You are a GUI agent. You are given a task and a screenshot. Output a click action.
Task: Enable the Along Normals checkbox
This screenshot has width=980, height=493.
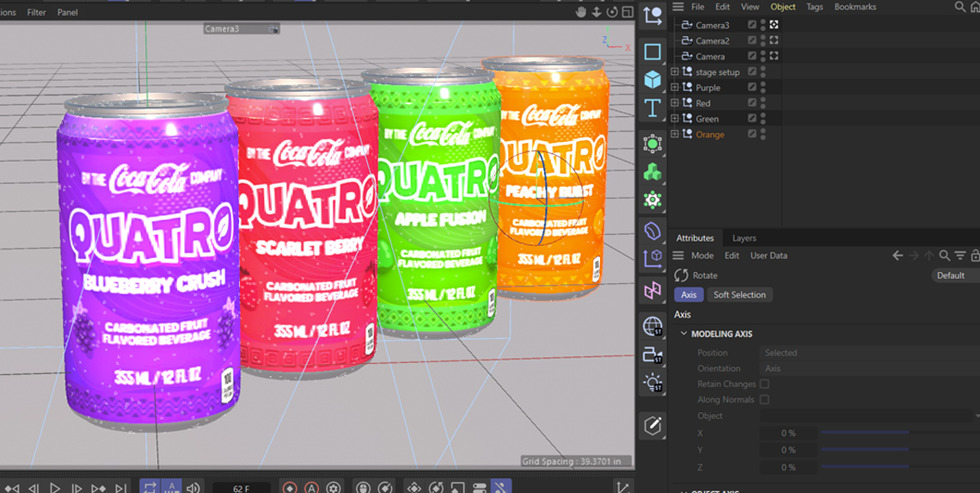(764, 399)
